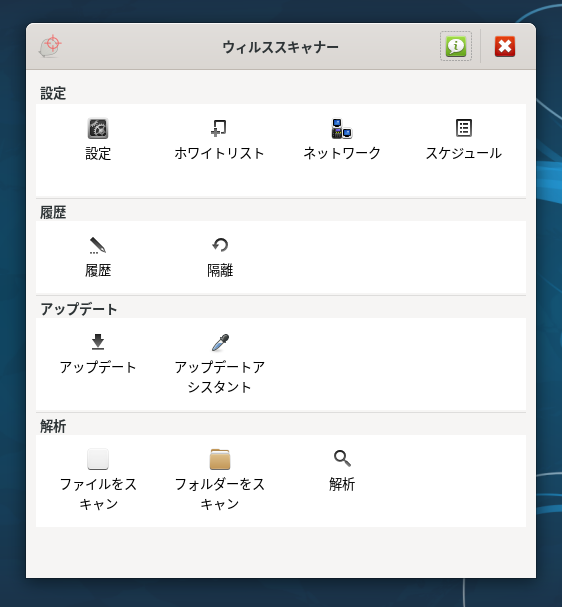The width and height of the screenshot is (562, 607).
Task: Click the ホワイトリスト text label
Action: (219, 154)
